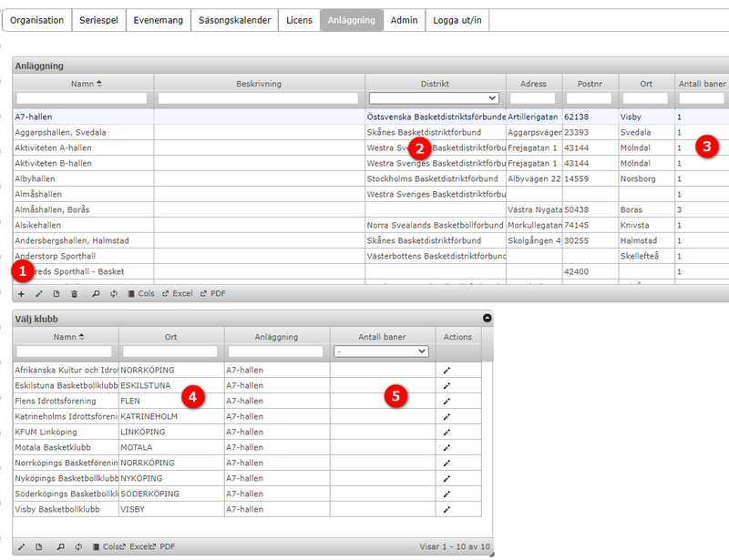Switch to the Seriespel tab
Screen dimensions: 729x560
pyautogui.click(x=98, y=20)
